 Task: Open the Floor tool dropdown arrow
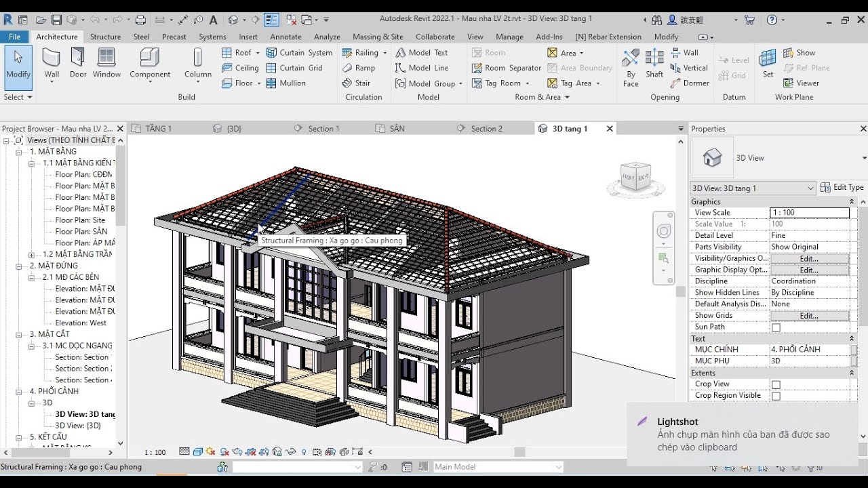click(x=259, y=83)
